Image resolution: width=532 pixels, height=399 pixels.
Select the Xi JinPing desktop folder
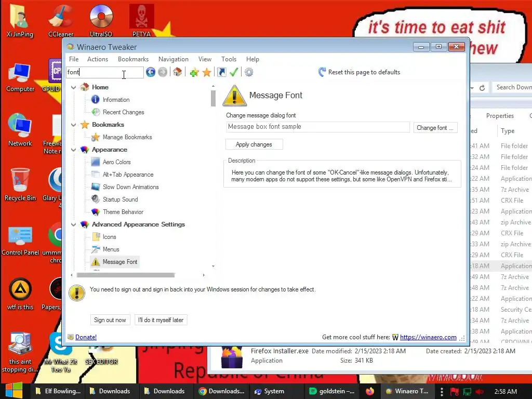[20, 21]
